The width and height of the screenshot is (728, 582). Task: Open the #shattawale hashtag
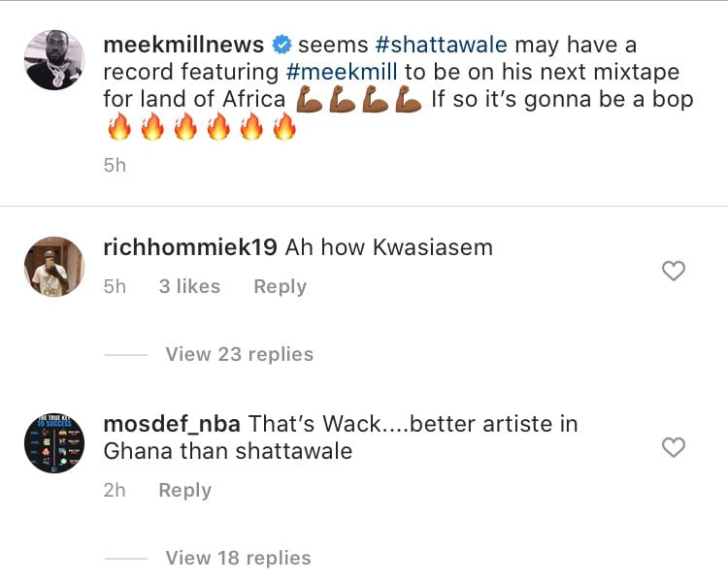click(441, 45)
